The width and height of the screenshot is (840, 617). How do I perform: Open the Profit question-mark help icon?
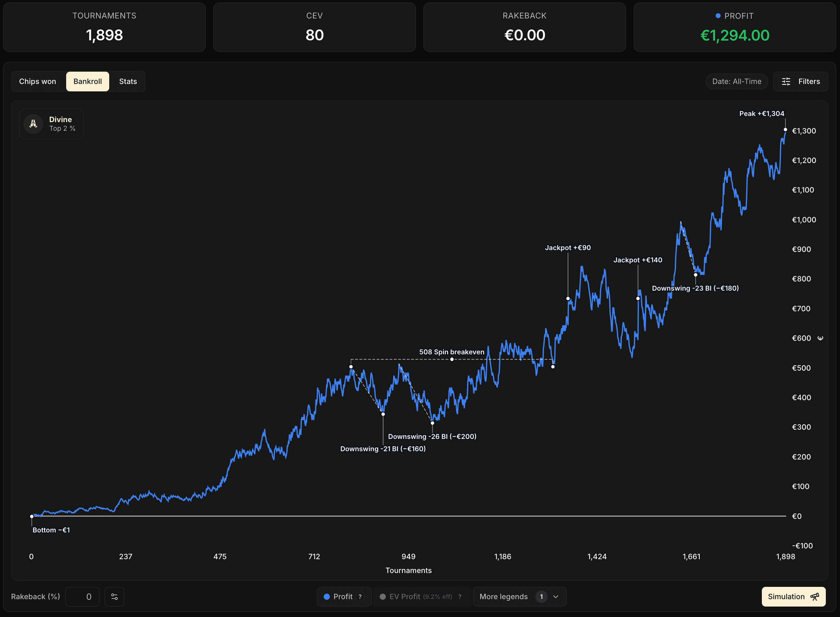[x=360, y=596]
